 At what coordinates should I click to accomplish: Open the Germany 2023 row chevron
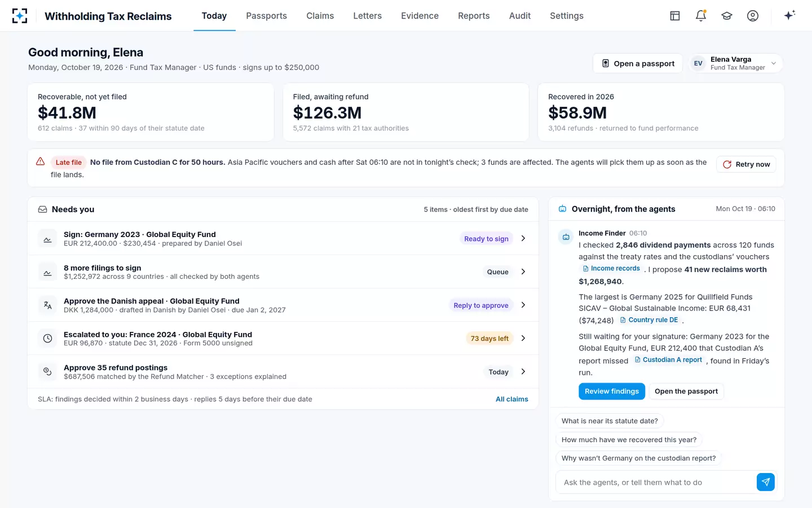point(523,239)
